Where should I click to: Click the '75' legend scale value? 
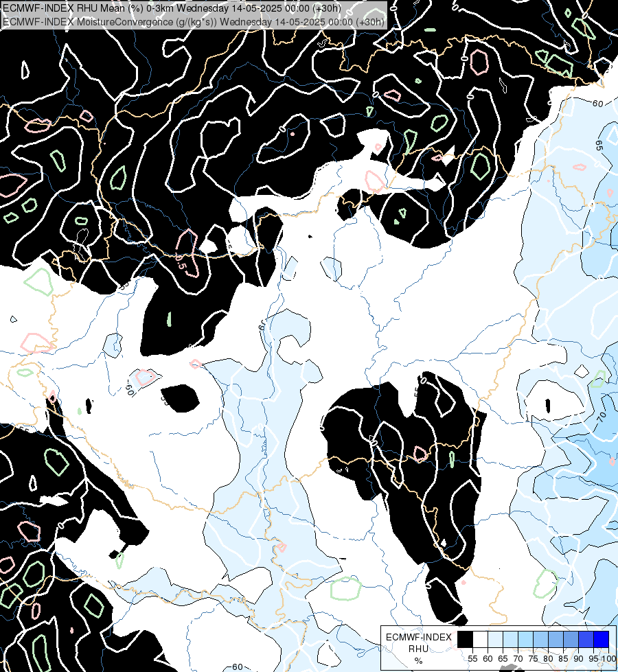[533, 659]
